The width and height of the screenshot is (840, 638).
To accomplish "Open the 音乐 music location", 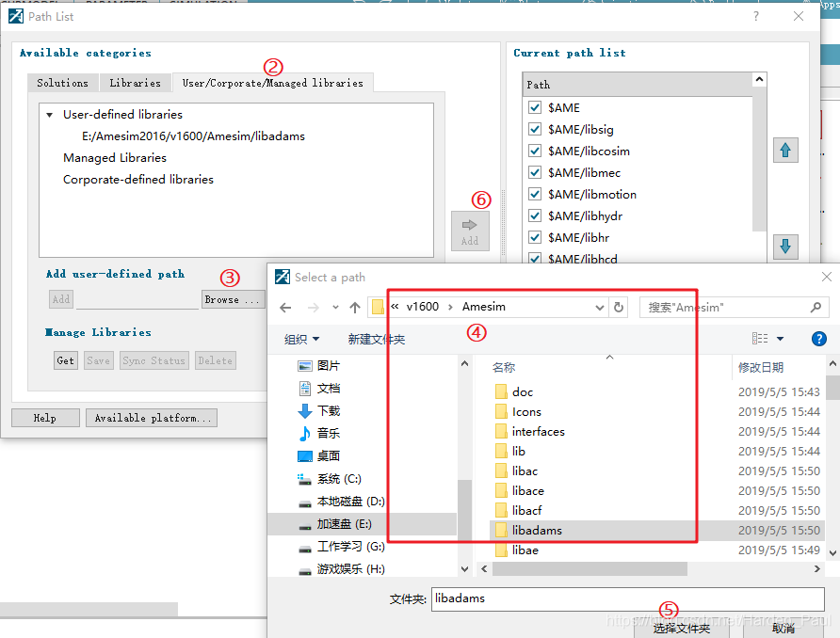I will [x=318, y=434].
